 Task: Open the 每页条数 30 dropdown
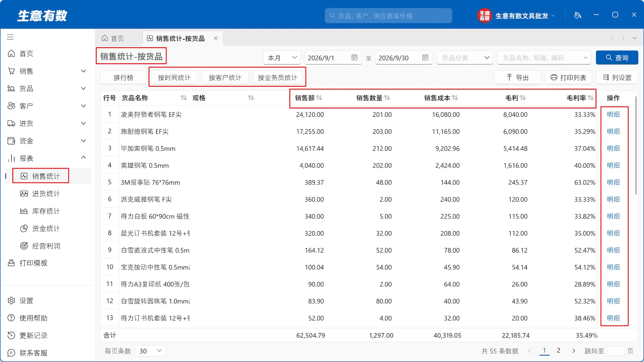[150, 351]
